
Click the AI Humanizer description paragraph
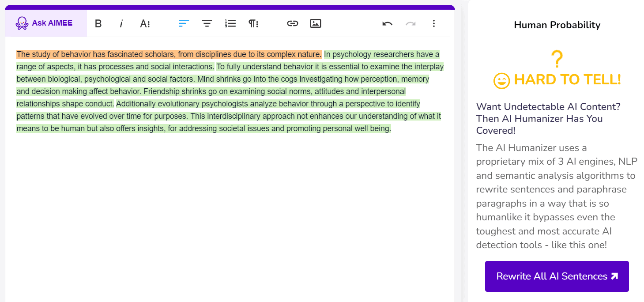[x=556, y=196]
